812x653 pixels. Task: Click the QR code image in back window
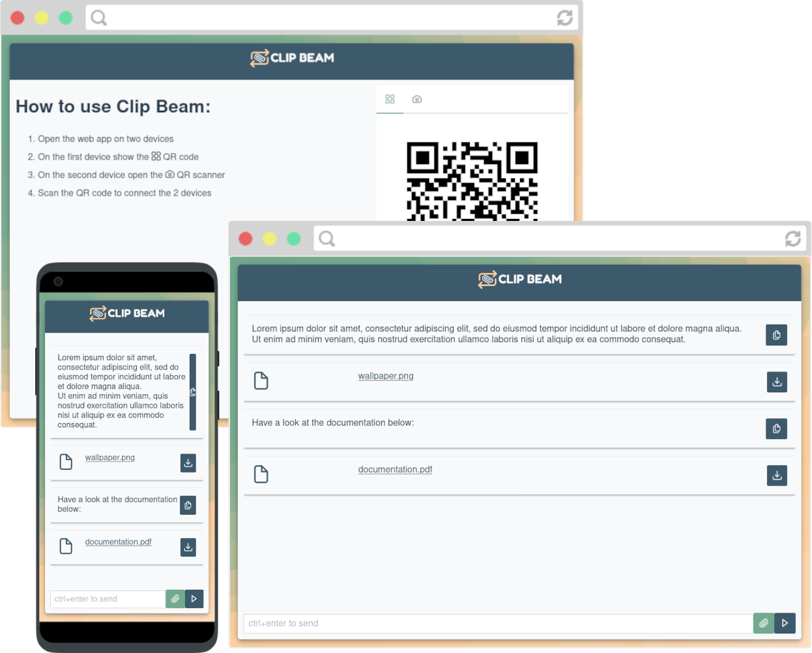click(x=472, y=181)
